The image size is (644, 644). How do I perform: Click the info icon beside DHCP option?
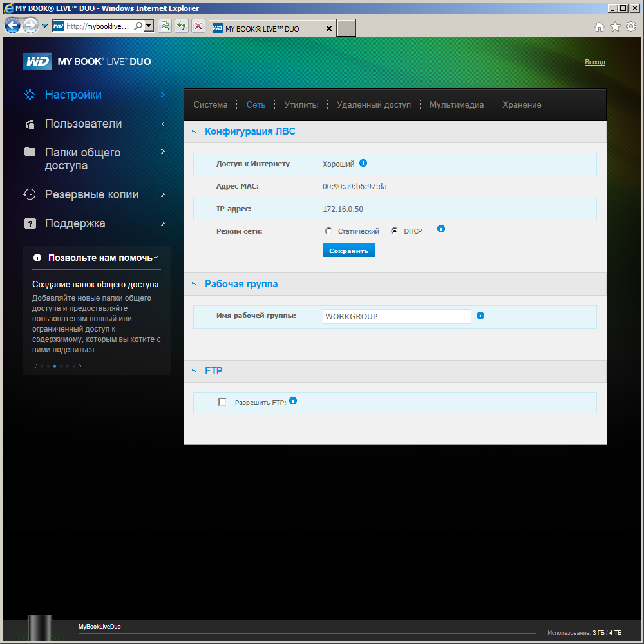[x=440, y=229]
